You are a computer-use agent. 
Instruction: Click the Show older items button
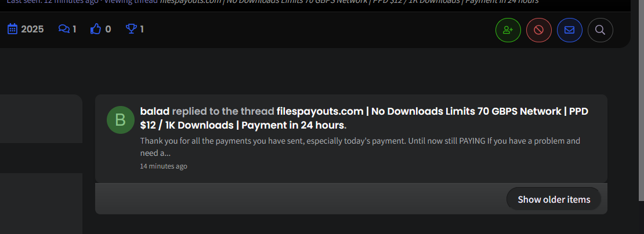[x=553, y=199]
